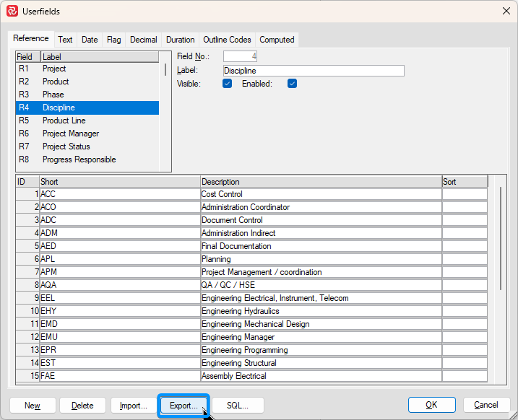Click the New button
This screenshot has height=420, width=518.
33,406
